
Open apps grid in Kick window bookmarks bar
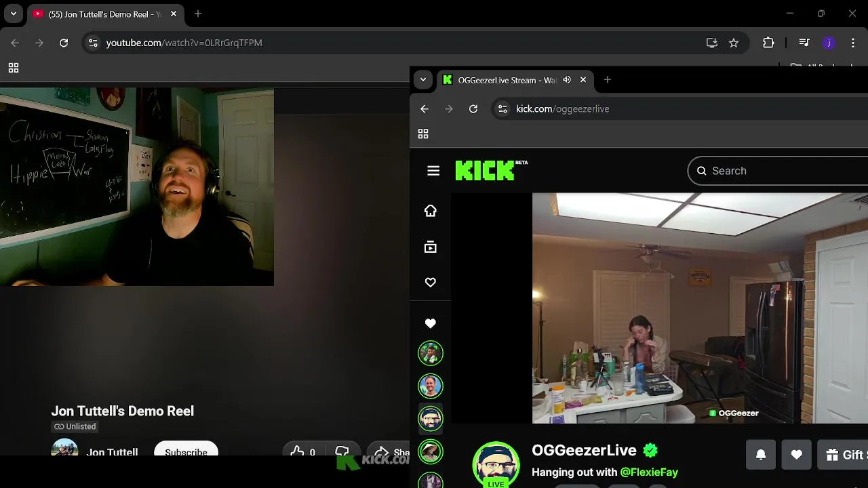click(x=423, y=134)
